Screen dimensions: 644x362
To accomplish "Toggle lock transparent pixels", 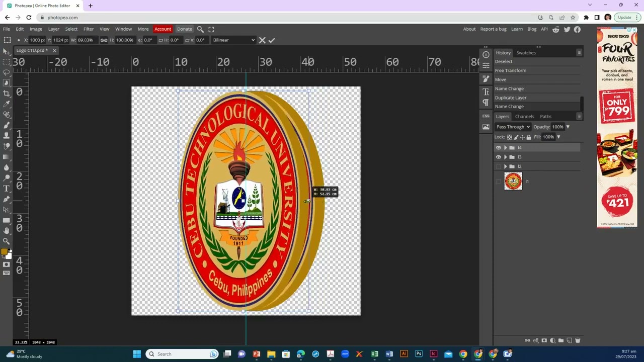I will (509, 137).
